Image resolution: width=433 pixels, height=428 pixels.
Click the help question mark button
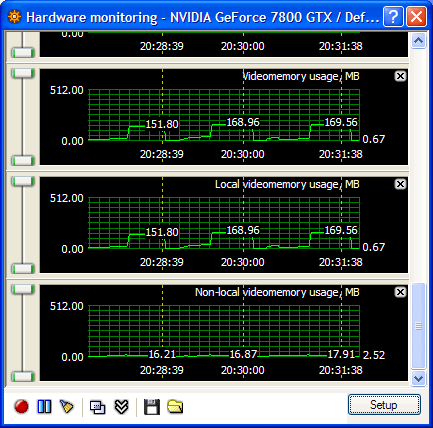[393, 16]
